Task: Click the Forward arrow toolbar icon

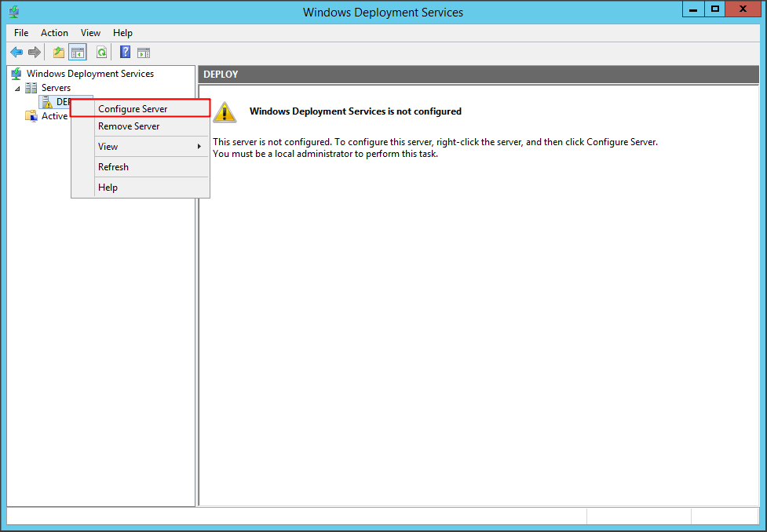Action: tap(34, 53)
